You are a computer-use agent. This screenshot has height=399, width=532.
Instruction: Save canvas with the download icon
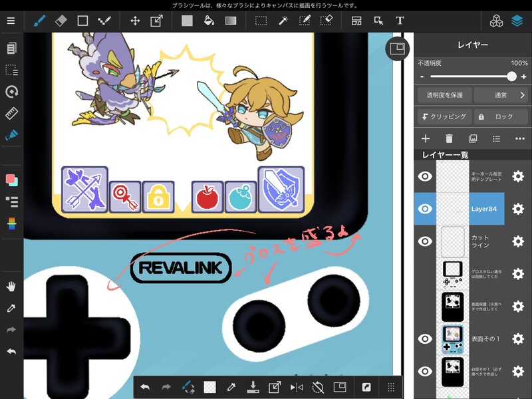pyautogui.click(x=253, y=387)
